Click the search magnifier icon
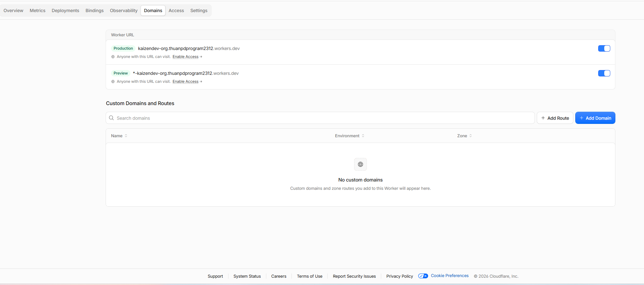 coord(111,118)
